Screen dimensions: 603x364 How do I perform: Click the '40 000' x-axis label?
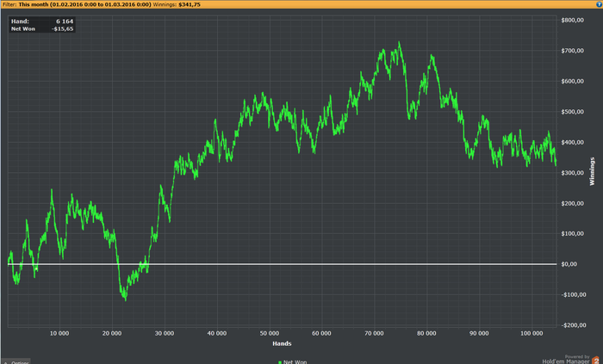click(217, 333)
